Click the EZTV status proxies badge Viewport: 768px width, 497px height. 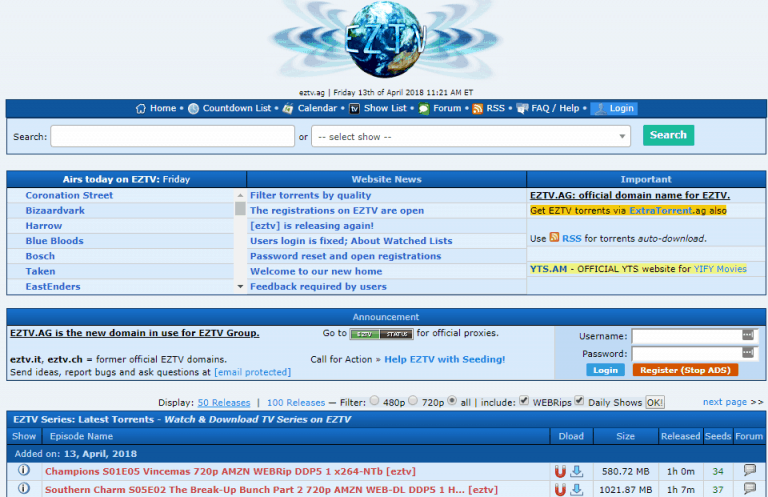pos(381,333)
